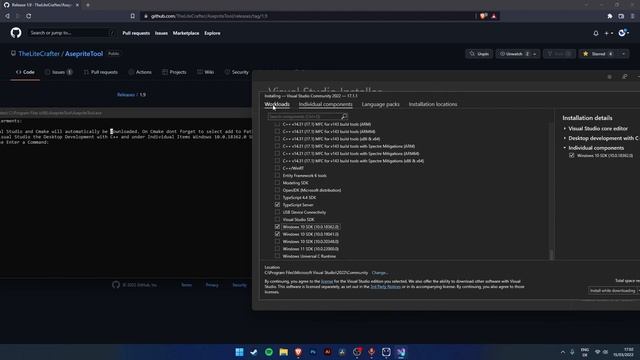
Task: Open the GitHub notifications bell
Action: pyautogui.click(x=596, y=33)
